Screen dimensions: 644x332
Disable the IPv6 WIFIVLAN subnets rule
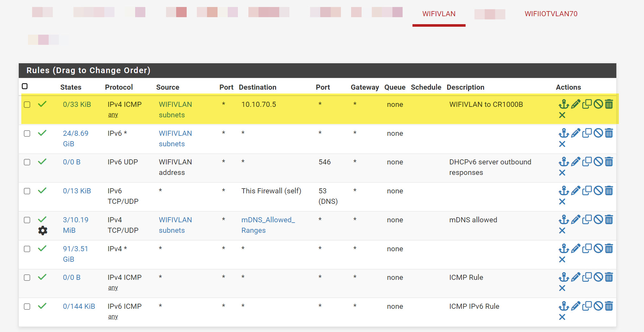(x=598, y=133)
